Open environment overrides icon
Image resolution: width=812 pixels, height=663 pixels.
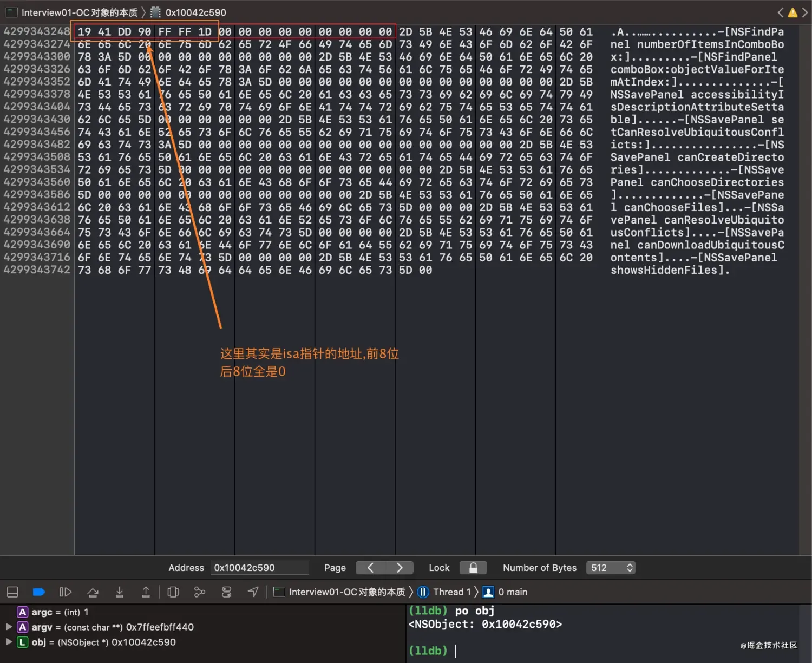click(226, 592)
